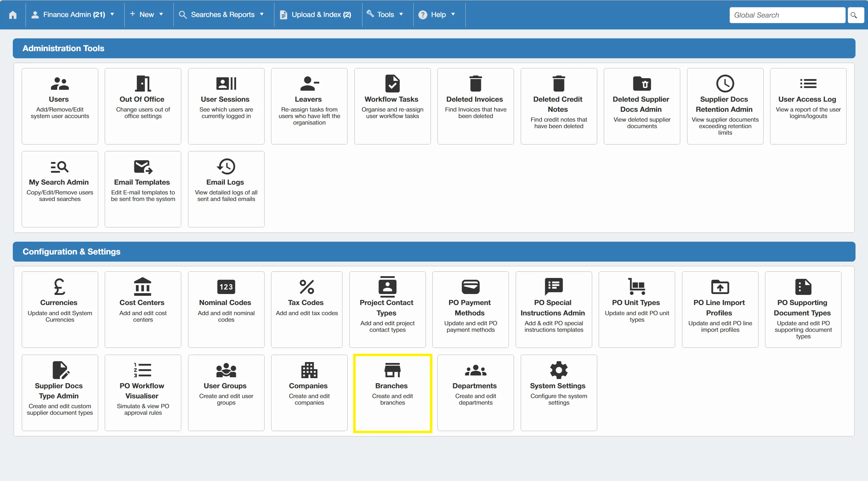The image size is (868, 481).
Task: Open the Deleted Credit Notes trash icon
Action: coord(559,84)
